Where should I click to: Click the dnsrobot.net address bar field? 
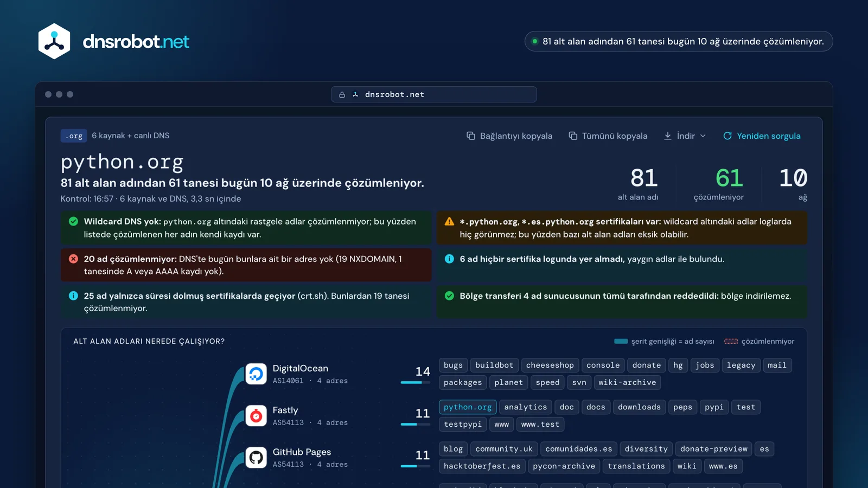click(x=434, y=94)
